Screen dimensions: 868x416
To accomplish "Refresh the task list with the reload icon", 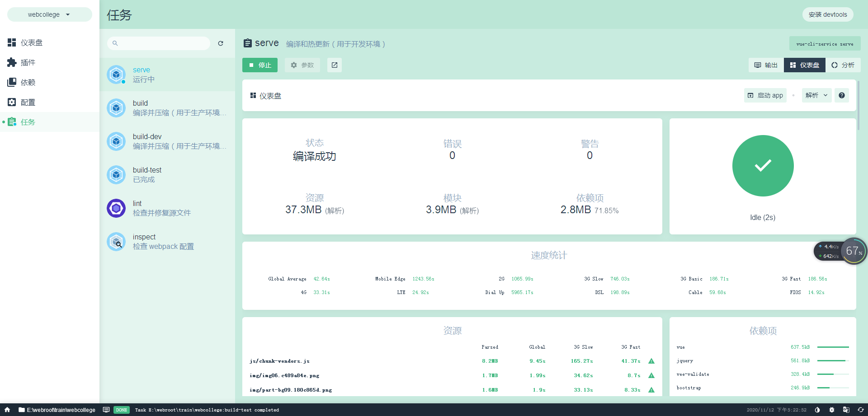I will [221, 43].
